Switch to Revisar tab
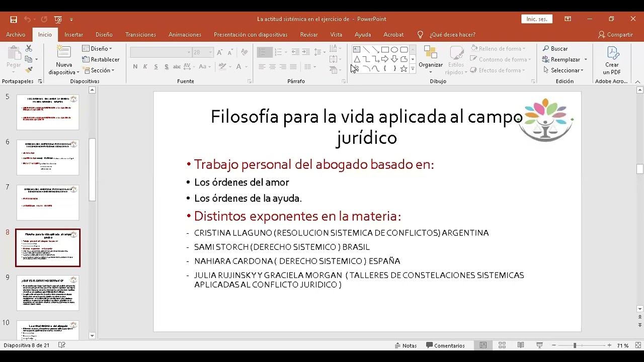Viewport: 644px width, 362px height. (309, 35)
